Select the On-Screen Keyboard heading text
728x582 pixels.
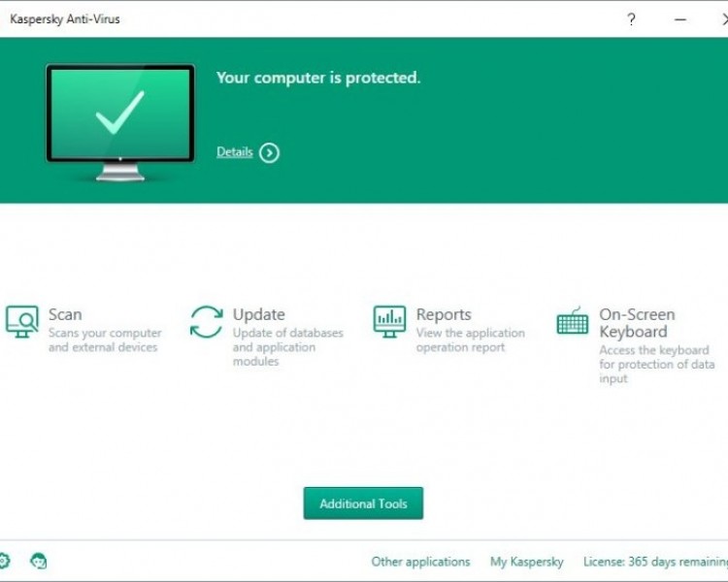click(637, 323)
